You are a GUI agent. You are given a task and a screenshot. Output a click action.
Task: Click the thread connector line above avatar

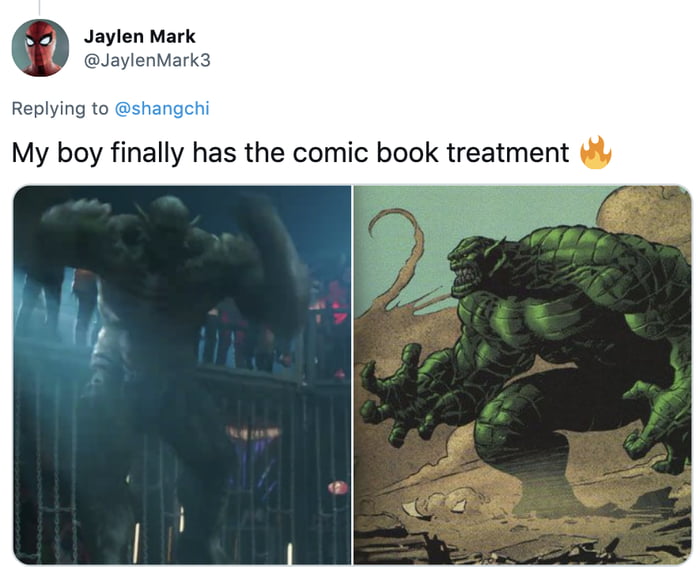[x=39, y=7]
